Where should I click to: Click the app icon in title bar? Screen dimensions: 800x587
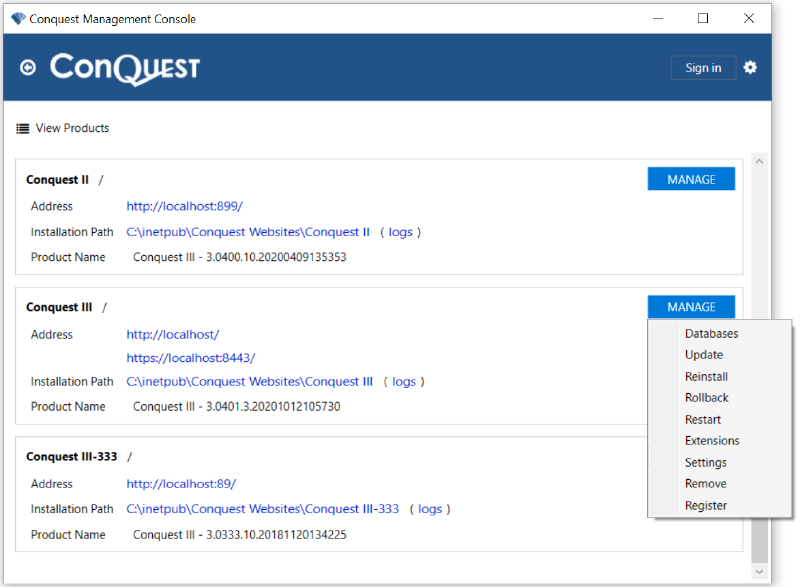tap(18, 19)
